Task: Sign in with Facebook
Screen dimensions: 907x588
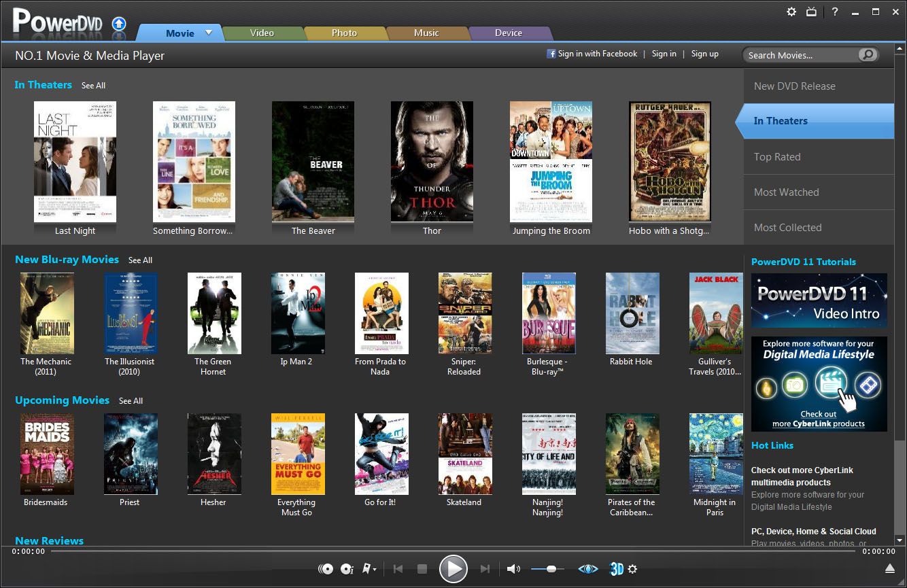Action: (x=592, y=54)
